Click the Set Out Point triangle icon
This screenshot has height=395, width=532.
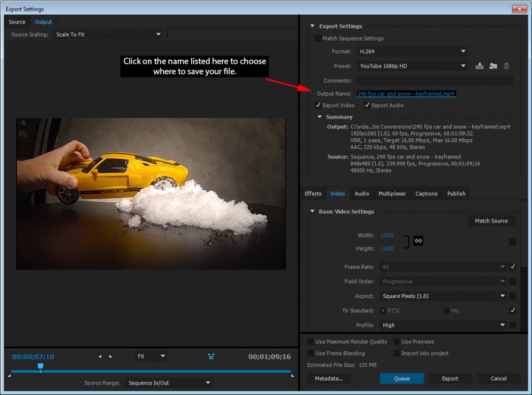[110, 356]
